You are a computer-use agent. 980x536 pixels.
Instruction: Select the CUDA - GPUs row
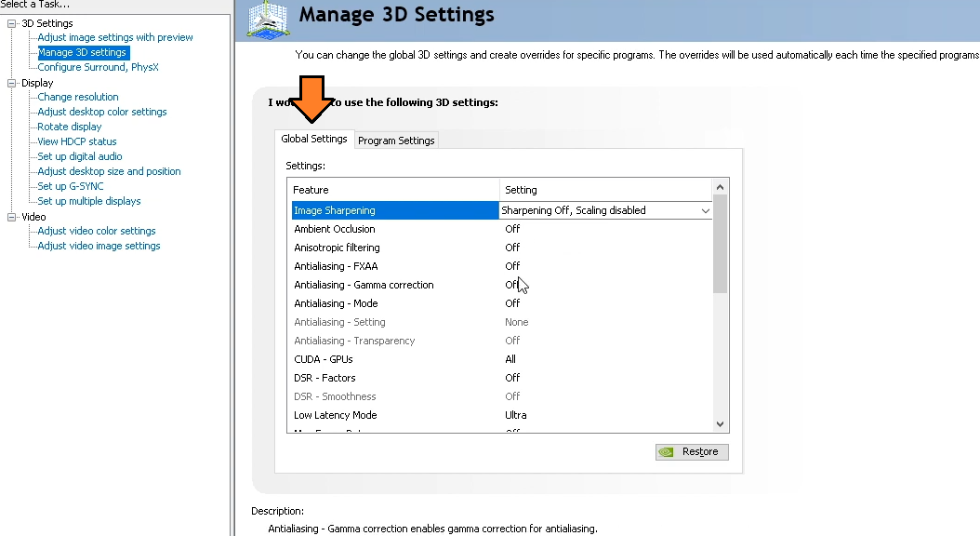(501, 359)
